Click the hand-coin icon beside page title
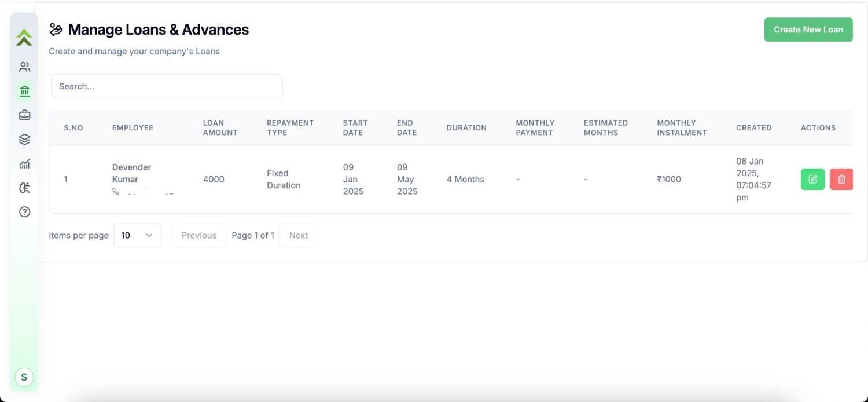 pos(56,30)
